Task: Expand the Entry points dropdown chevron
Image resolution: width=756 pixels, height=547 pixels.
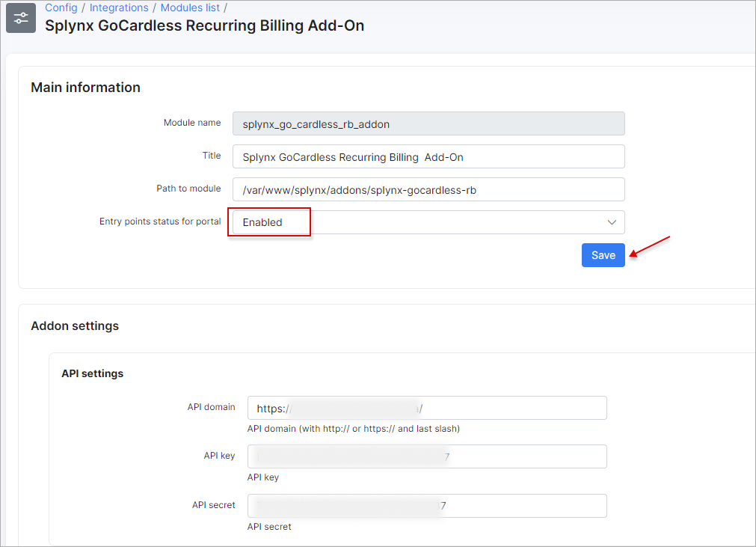Action: [612, 222]
